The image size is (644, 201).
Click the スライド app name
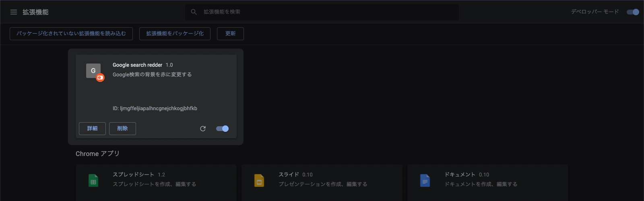click(289, 174)
